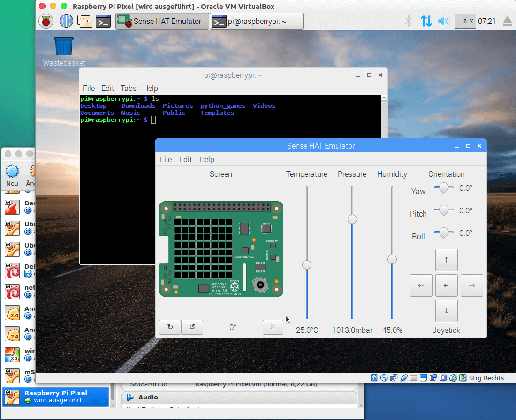
Task: Select the 'net' Debian VM entry
Action: coord(19,292)
